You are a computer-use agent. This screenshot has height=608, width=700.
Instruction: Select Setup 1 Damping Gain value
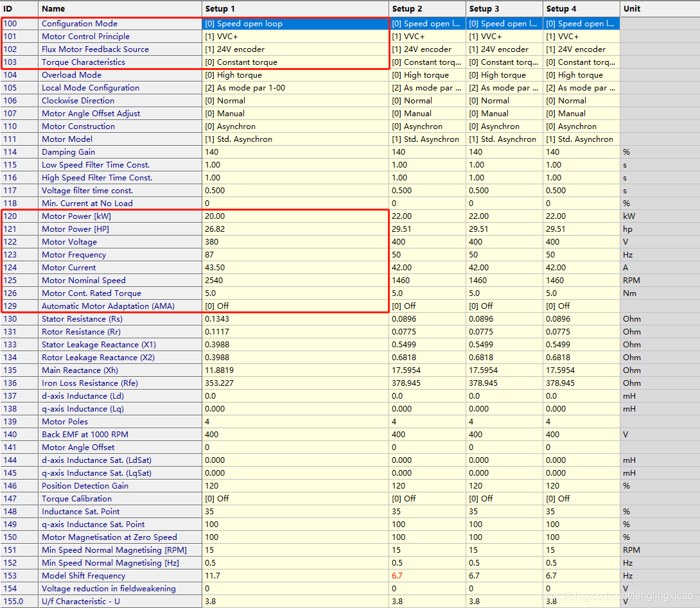point(295,152)
